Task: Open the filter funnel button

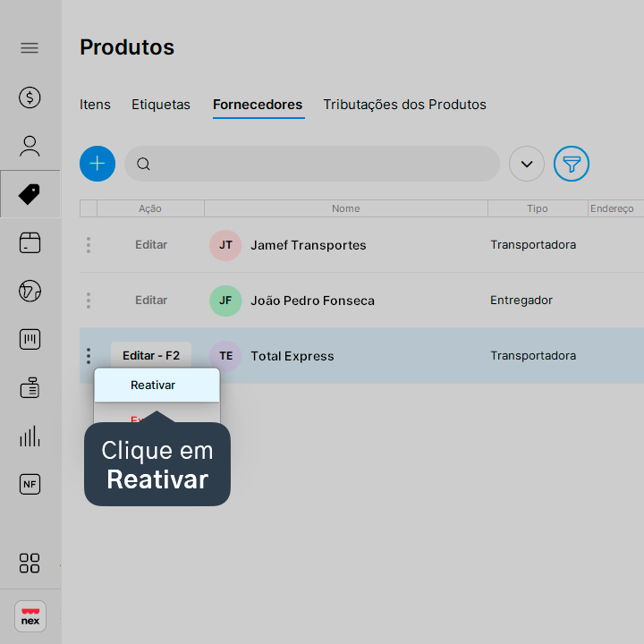Action: pyautogui.click(x=572, y=164)
